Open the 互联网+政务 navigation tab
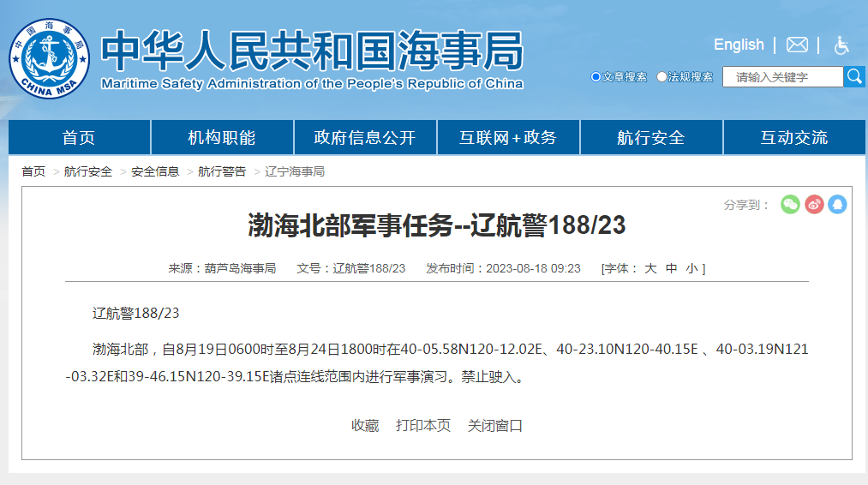 pyautogui.click(x=508, y=137)
